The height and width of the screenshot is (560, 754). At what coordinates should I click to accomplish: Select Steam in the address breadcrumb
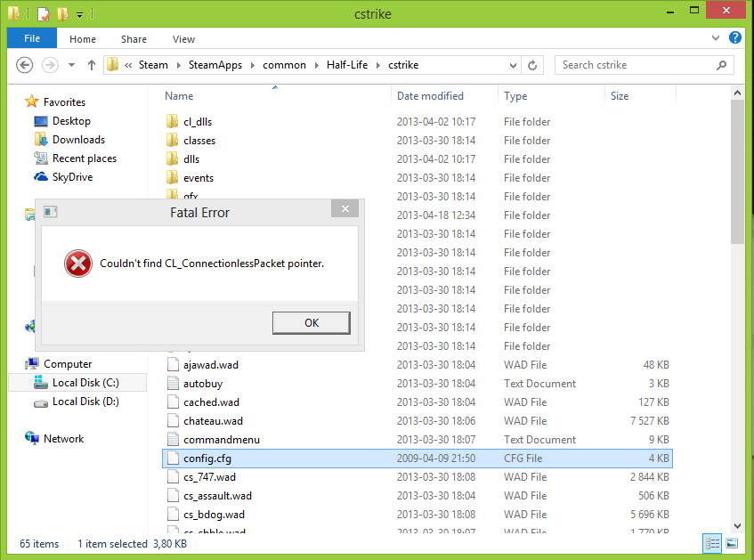coord(153,65)
